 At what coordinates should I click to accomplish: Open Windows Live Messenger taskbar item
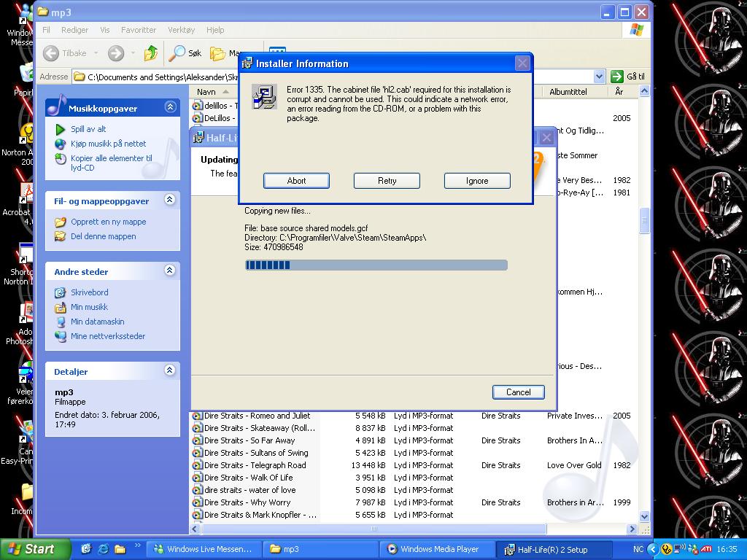[202, 549]
